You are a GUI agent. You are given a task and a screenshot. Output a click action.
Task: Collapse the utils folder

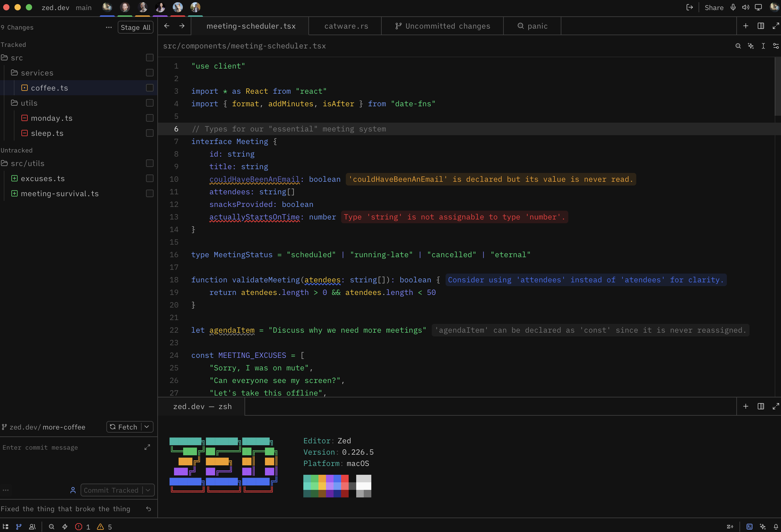14,103
